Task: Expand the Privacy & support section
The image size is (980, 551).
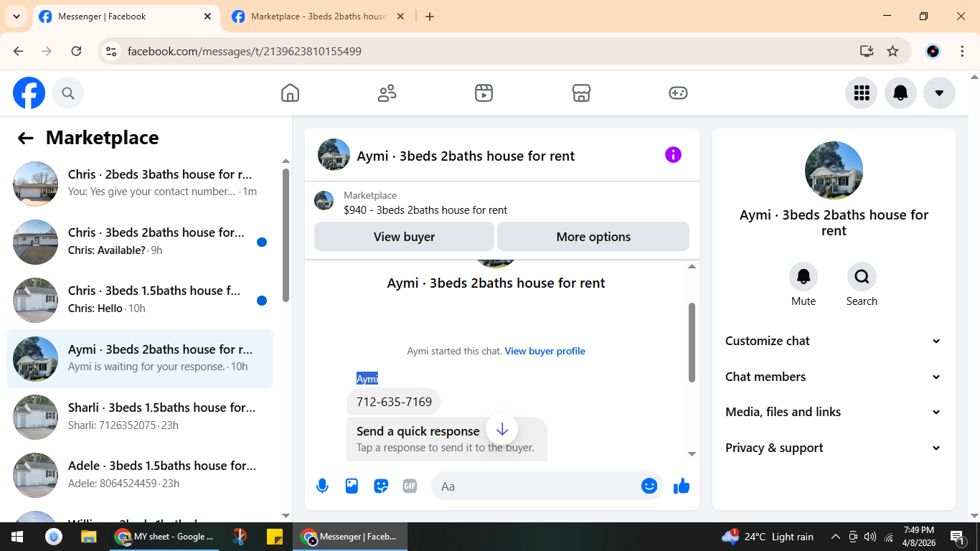Action: (833, 448)
